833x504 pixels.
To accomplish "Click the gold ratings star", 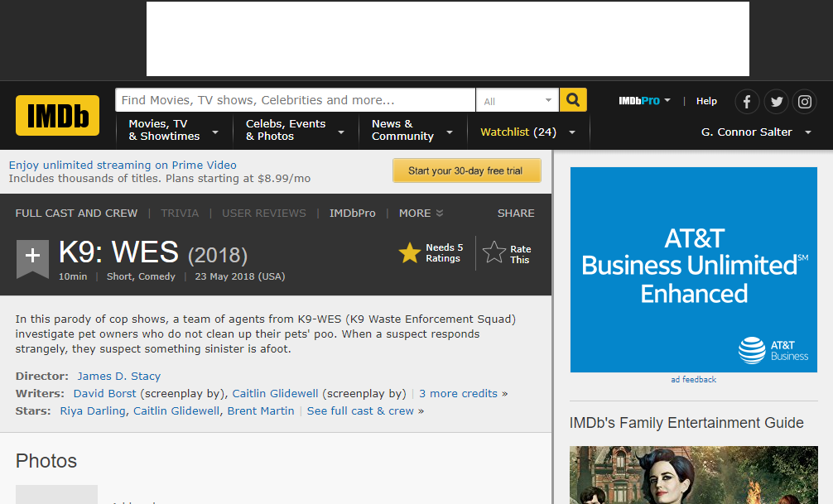I will click(410, 252).
